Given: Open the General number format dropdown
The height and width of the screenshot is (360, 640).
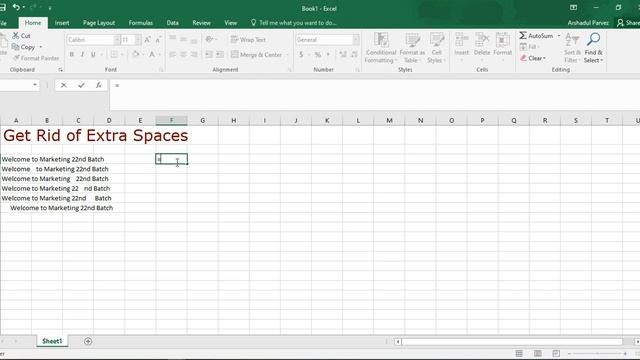Looking at the screenshot, I should pyautogui.click(x=356, y=40).
